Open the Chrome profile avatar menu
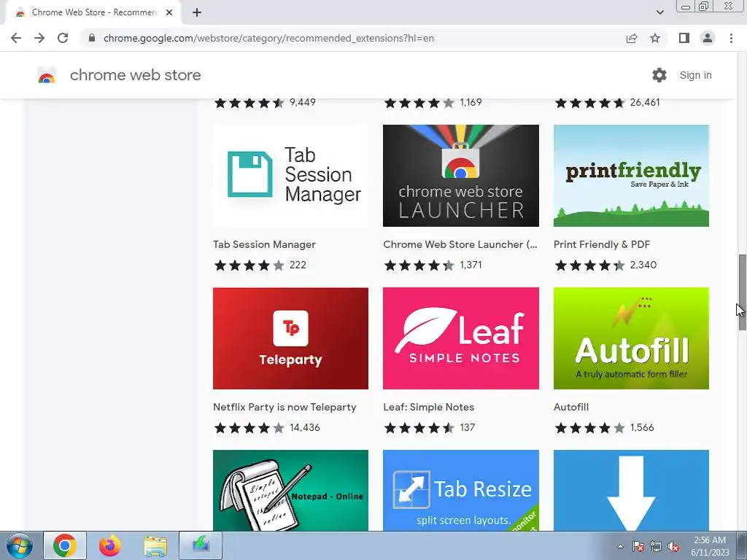The image size is (747, 560). click(708, 38)
